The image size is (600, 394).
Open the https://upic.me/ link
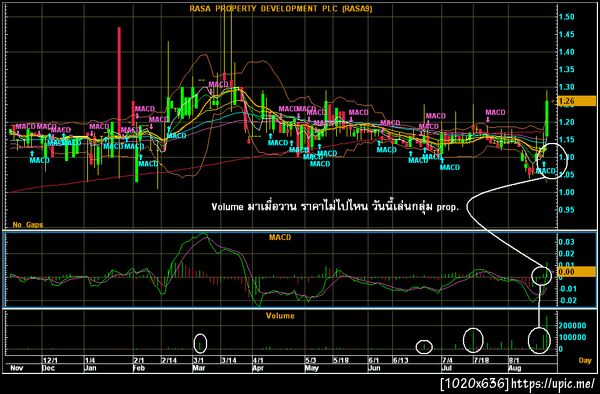[x=553, y=383]
